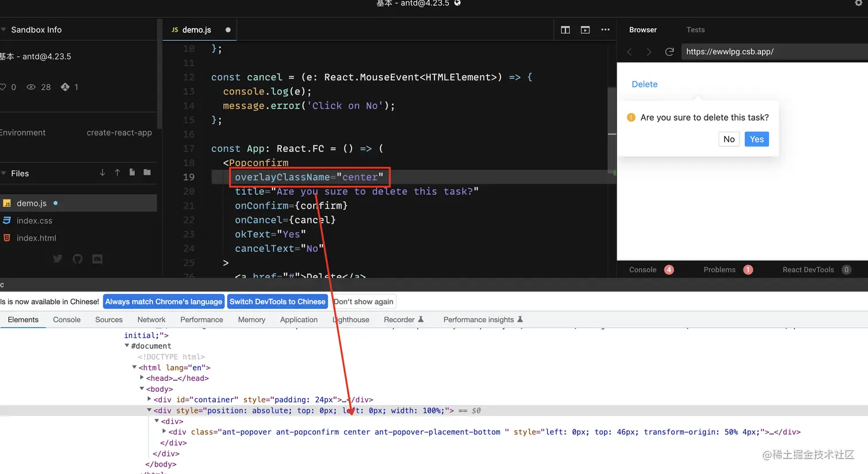868x474 pixels.
Task: Refresh the preview browser
Action: coord(669,52)
